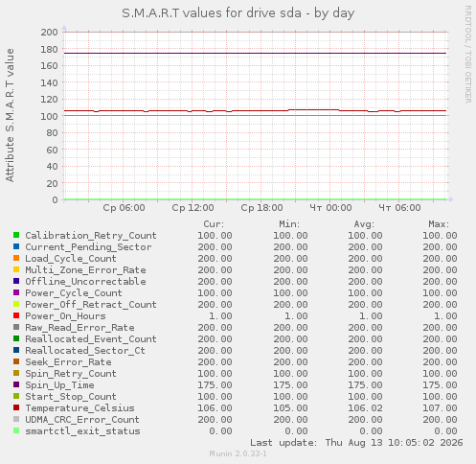This screenshot has width=476, height=464.
Task: Click the Raw_Read_Error_Rate gray swatch
Action: [x=16, y=327]
